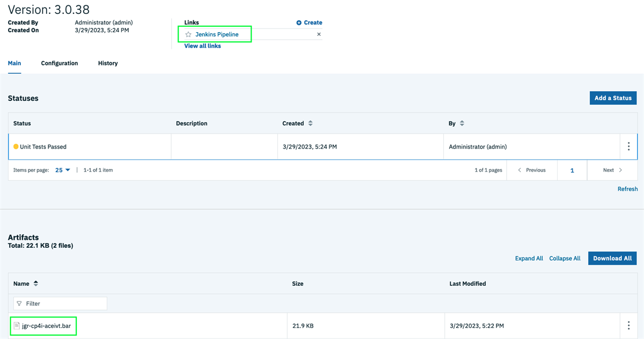Click the star icon beside Jenkins Pipeline
The width and height of the screenshot is (644, 339).
click(188, 34)
